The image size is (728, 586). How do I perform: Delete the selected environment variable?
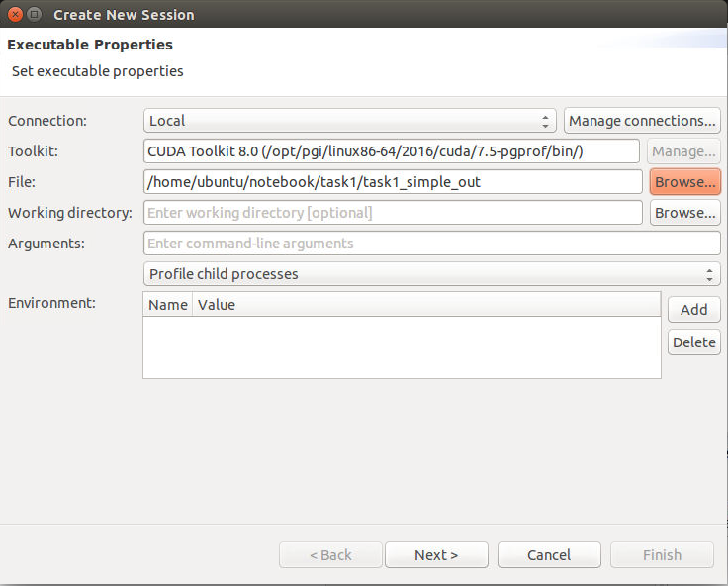[x=694, y=342]
